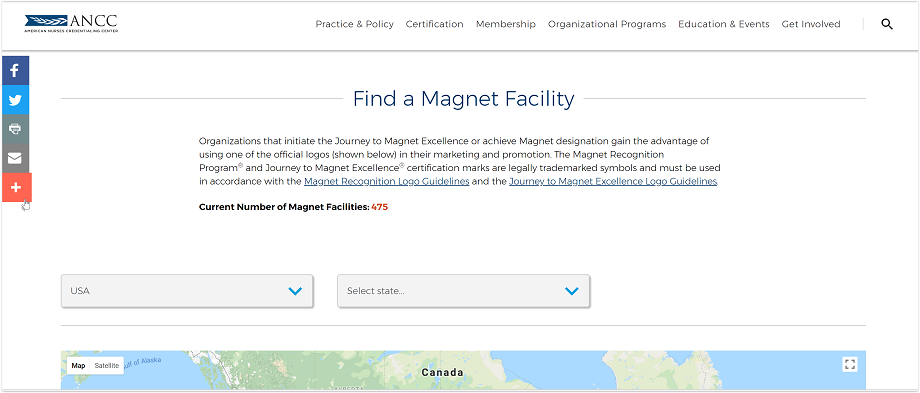
Task: Print the page via sidebar printer icon
Action: 15,129
